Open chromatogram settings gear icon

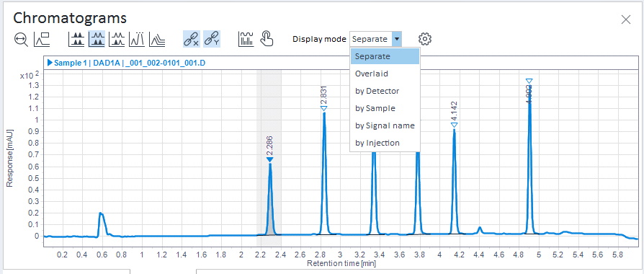coord(425,39)
